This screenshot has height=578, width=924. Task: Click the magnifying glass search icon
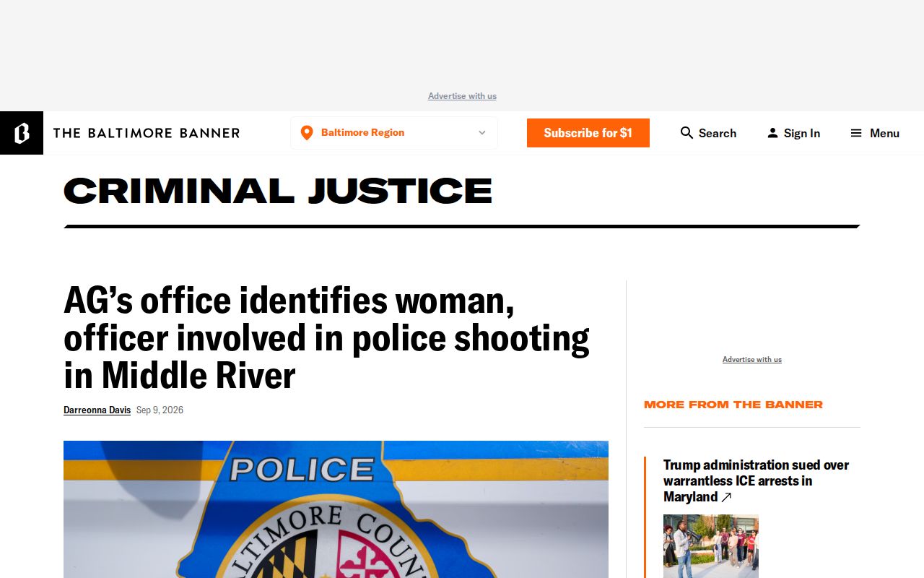tap(687, 133)
